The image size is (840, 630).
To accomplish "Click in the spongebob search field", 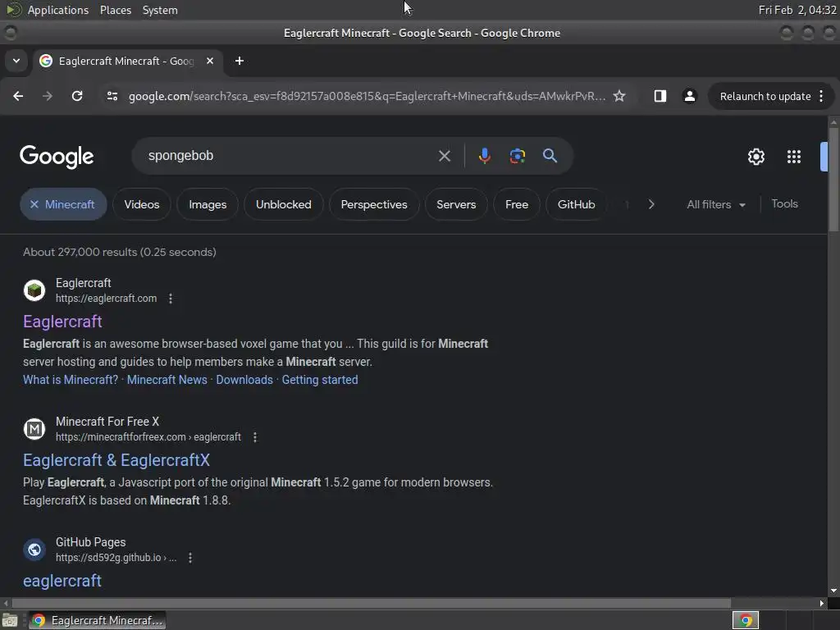I will (x=290, y=156).
